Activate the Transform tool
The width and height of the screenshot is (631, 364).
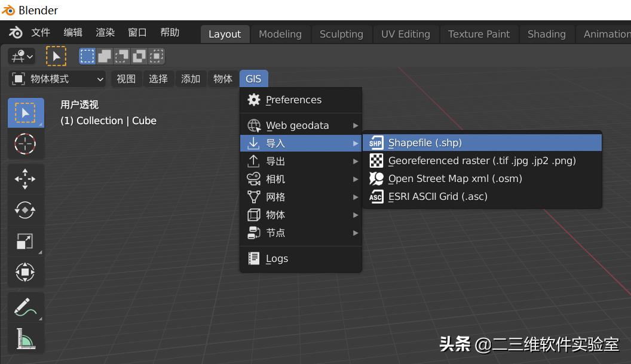coord(26,272)
